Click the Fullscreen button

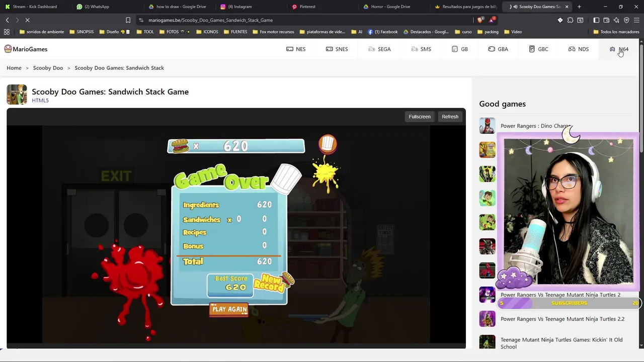(x=420, y=117)
